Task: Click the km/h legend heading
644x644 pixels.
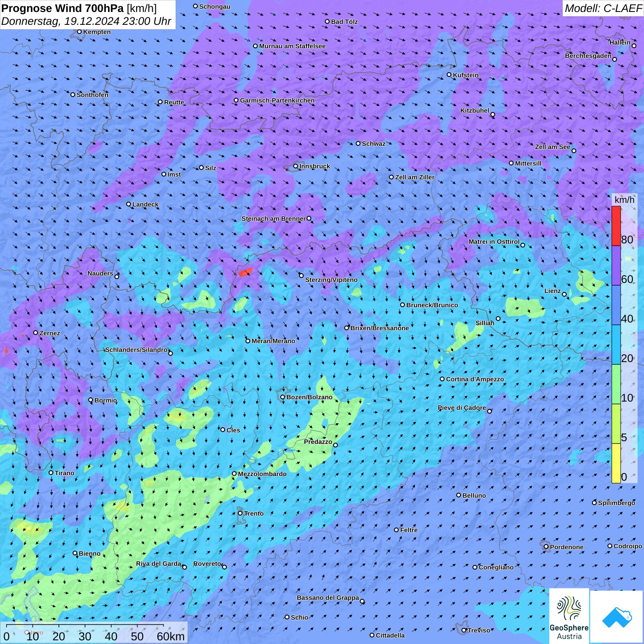Action: tap(624, 200)
